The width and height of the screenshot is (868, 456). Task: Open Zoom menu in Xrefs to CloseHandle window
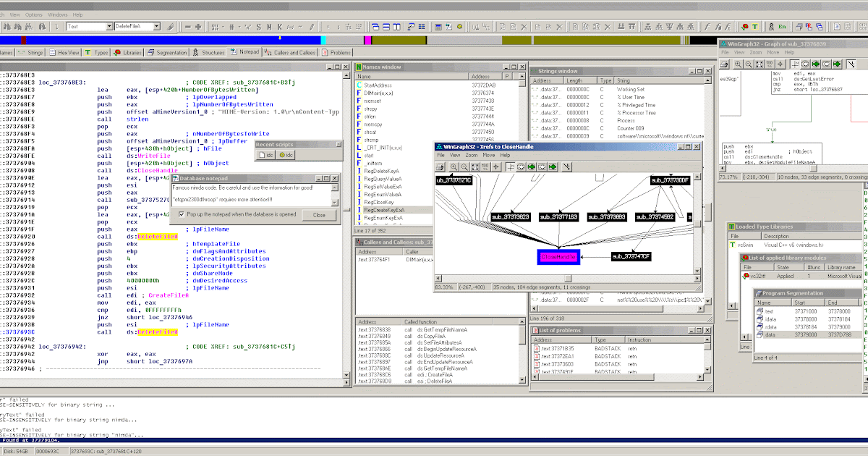pyautogui.click(x=472, y=155)
